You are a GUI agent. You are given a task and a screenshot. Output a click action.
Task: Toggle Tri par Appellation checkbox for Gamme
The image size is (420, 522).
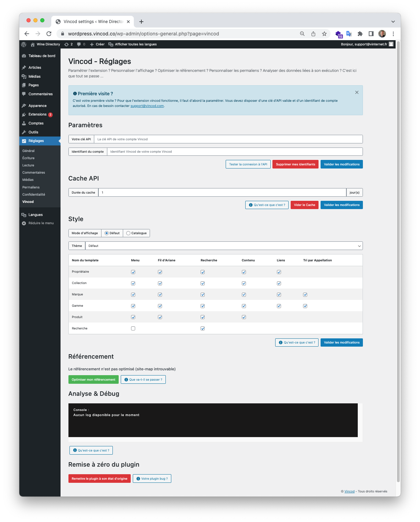click(x=305, y=306)
